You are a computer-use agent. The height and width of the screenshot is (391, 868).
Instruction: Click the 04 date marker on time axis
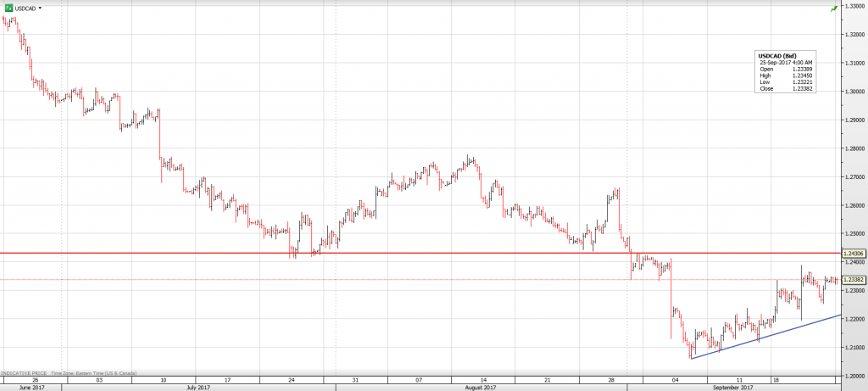coord(676,379)
